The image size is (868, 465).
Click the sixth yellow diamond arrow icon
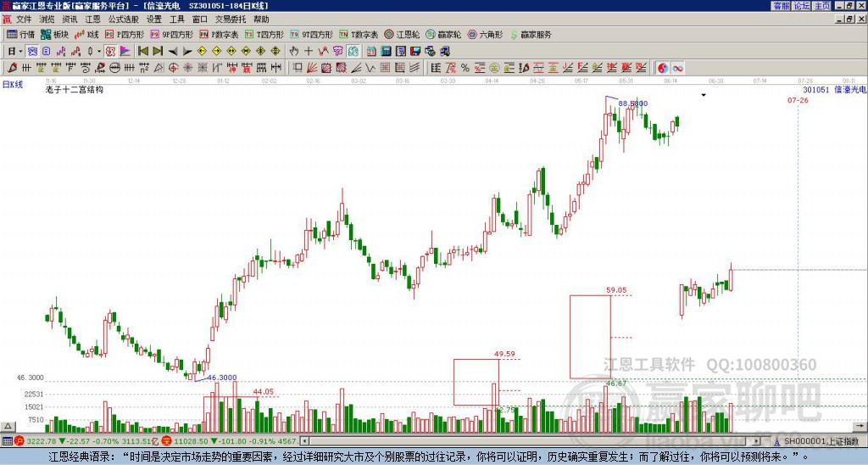click(x=275, y=51)
